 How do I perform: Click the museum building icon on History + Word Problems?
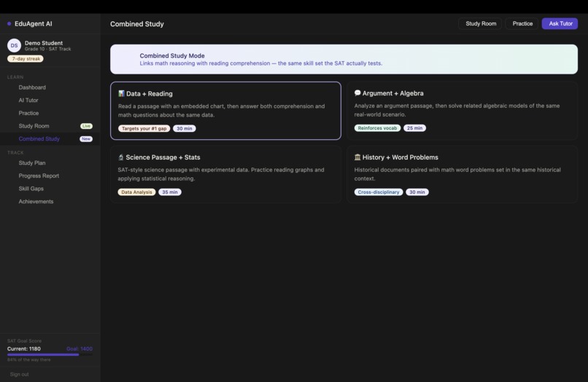pos(357,157)
